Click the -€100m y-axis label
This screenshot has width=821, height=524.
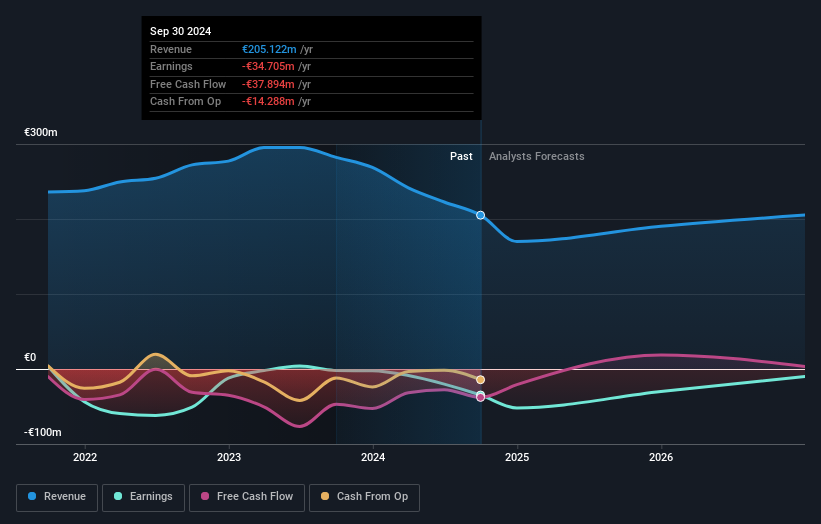pos(42,432)
